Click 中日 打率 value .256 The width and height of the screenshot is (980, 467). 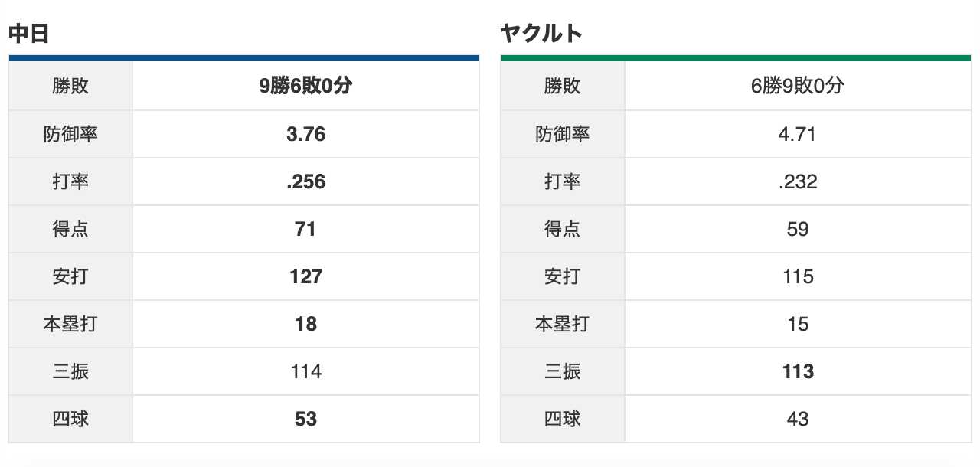[305, 181]
